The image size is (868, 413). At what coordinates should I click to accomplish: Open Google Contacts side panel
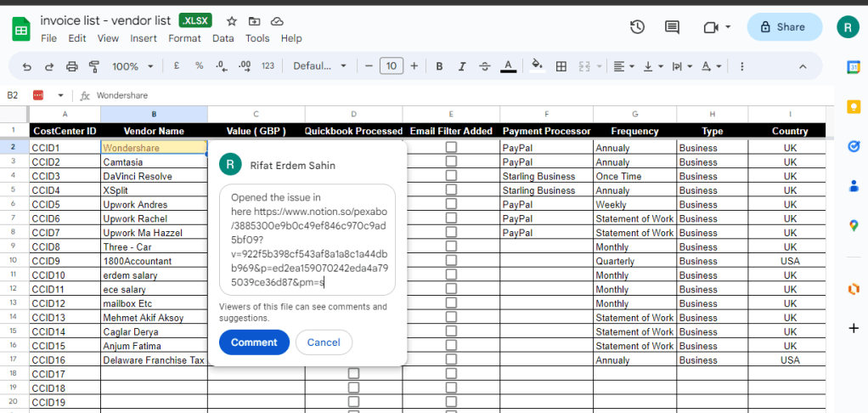[853, 186]
